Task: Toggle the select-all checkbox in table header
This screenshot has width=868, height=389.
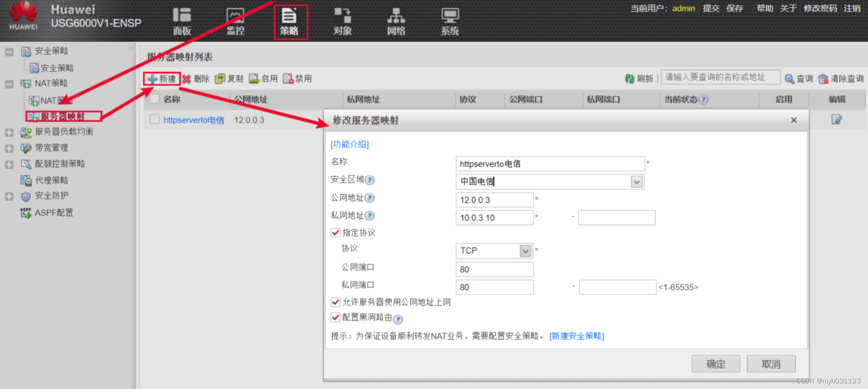Action: pyautogui.click(x=155, y=99)
